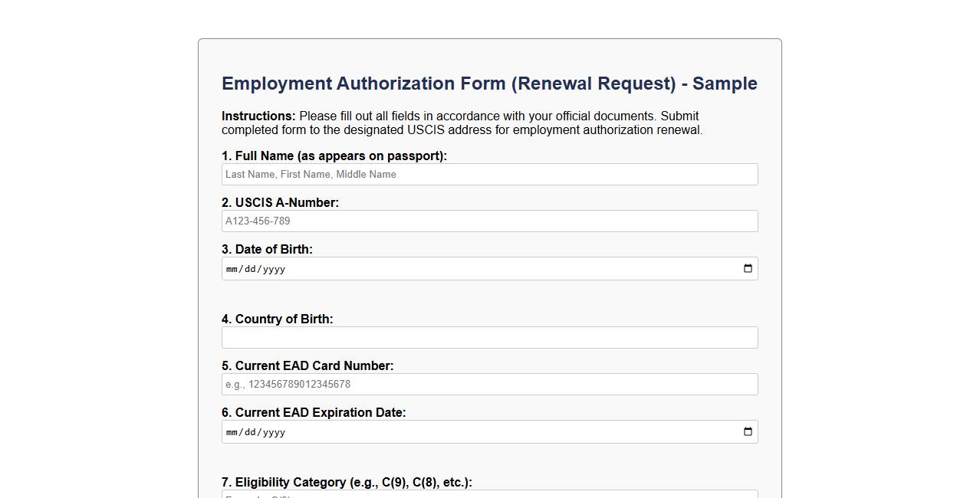Click the Full Name input field
This screenshot has width=980, height=498.
489,174
